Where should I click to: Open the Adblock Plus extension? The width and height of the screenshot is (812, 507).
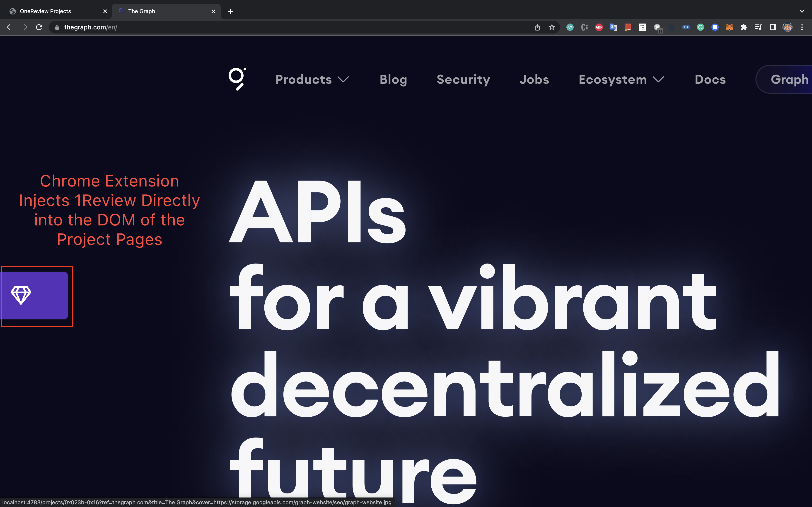pos(599,27)
